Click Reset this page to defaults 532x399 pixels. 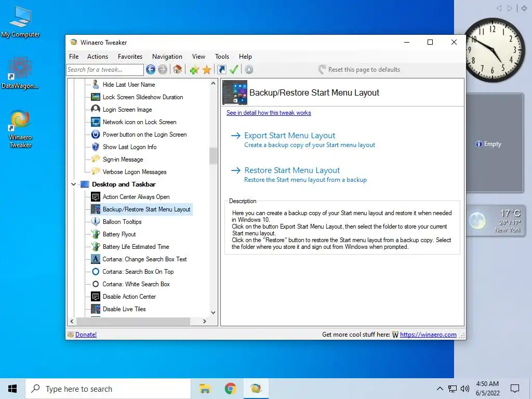click(x=360, y=70)
